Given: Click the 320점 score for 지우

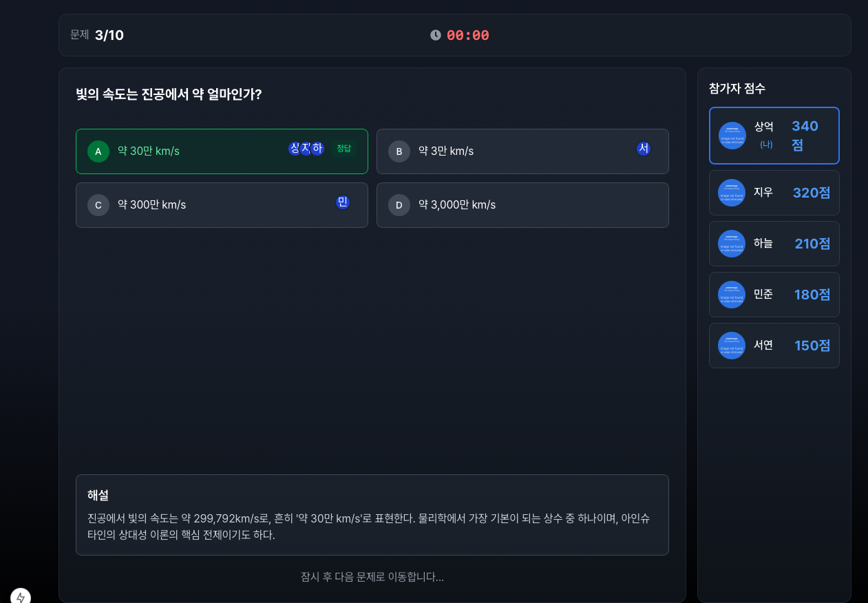Looking at the screenshot, I should pyautogui.click(x=812, y=193).
